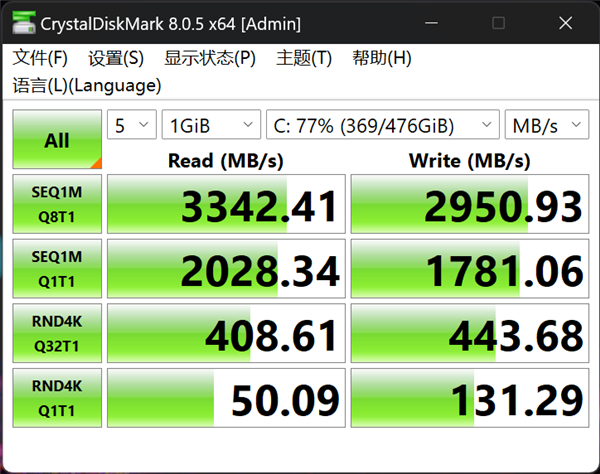600x474 pixels.
Task: Open the 设置(S) menu
Action: coord(116,58)
